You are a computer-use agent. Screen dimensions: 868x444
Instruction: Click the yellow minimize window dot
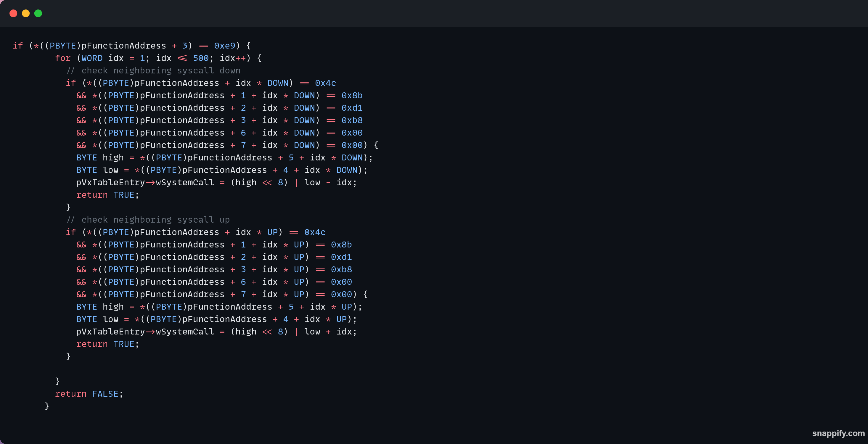[x=26, y=14]
